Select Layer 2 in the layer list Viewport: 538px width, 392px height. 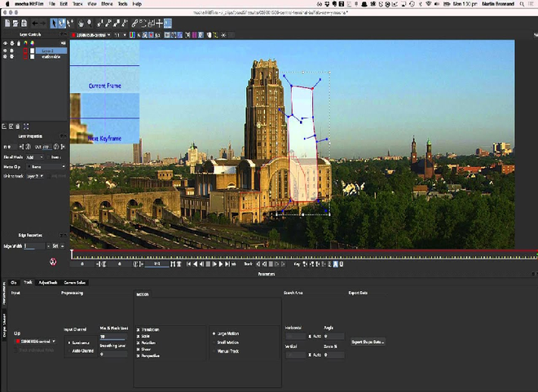tap(51, 51)
